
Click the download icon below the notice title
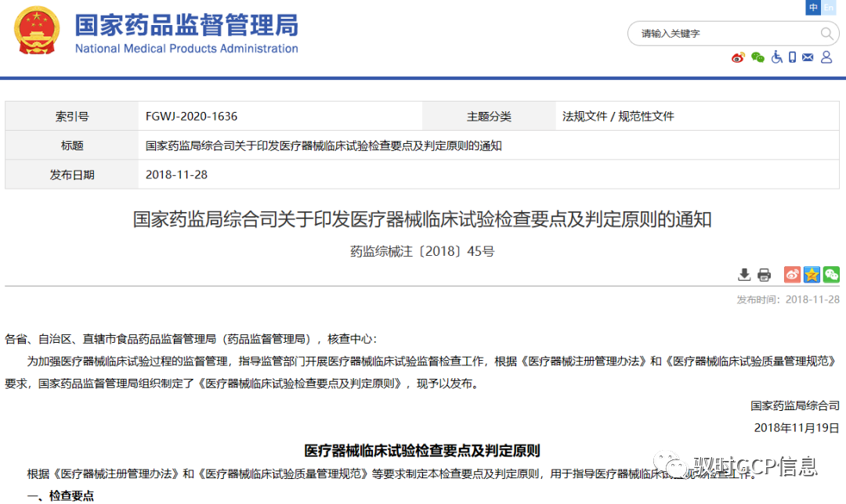[744, 275]
